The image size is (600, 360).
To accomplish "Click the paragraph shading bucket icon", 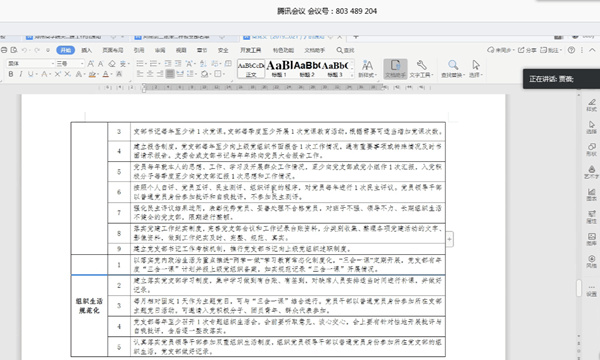I will click(x=204, y=74).
